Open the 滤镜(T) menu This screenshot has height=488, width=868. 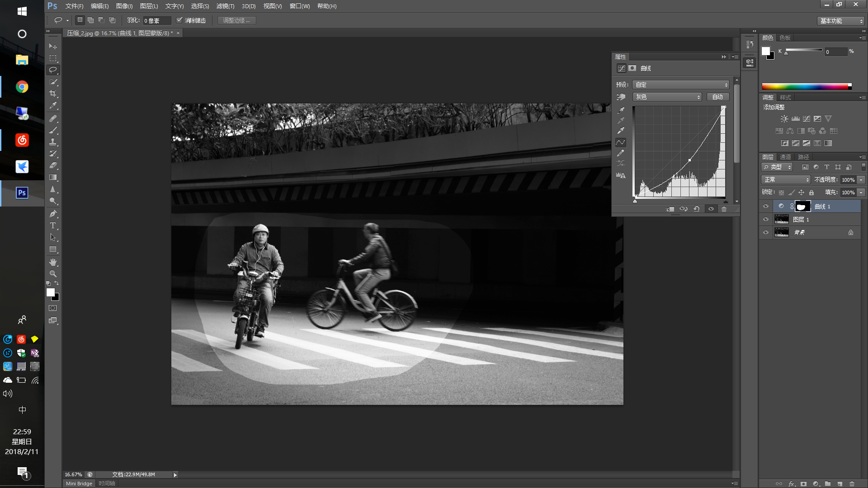225,6
